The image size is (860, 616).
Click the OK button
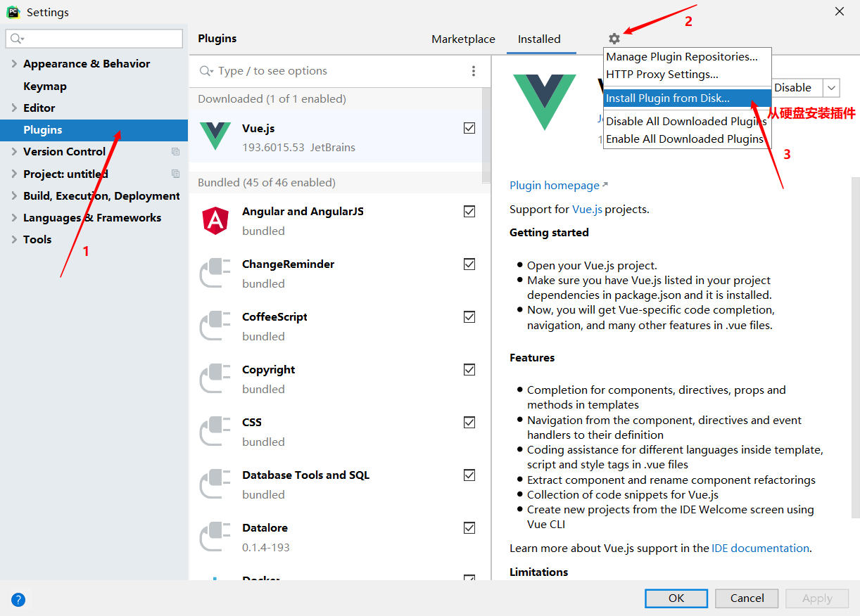(x=676, y=598)
